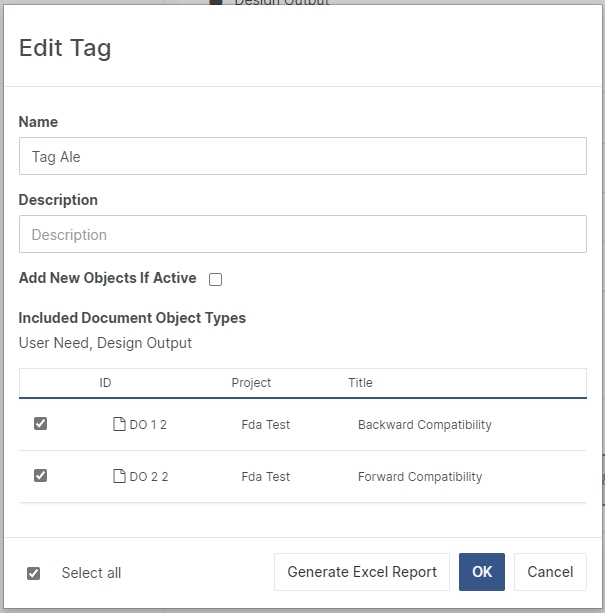Click the document icon beside DO 2 2

(119, 477)
